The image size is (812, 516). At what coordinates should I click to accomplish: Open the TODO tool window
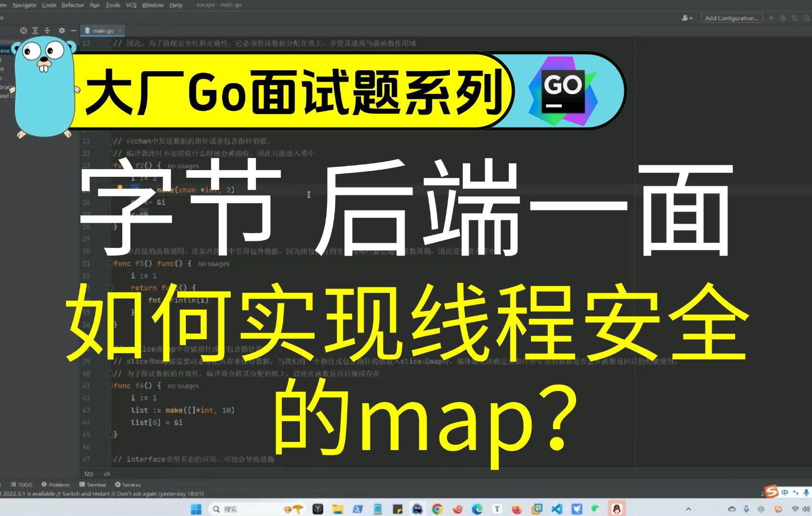click(21, 484)
